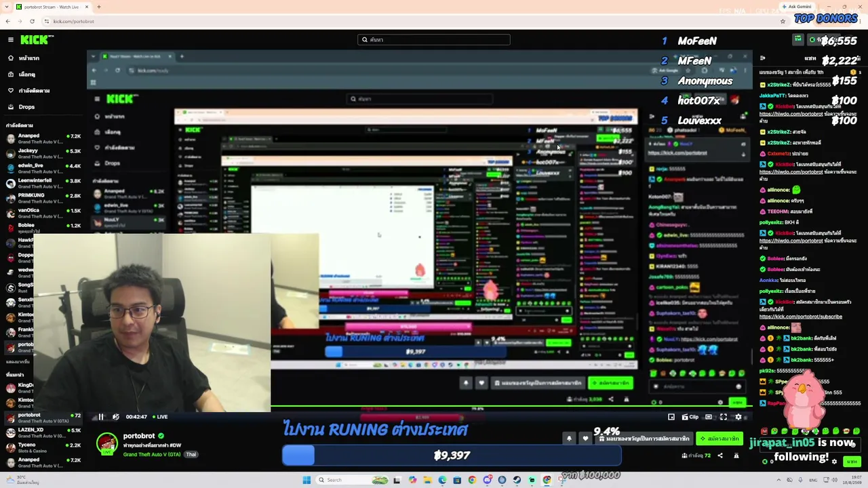The width and height of the screenshot is (868, 488).
Task: Open the Kick hamburger sidebar menu
Action: point(11,40)
